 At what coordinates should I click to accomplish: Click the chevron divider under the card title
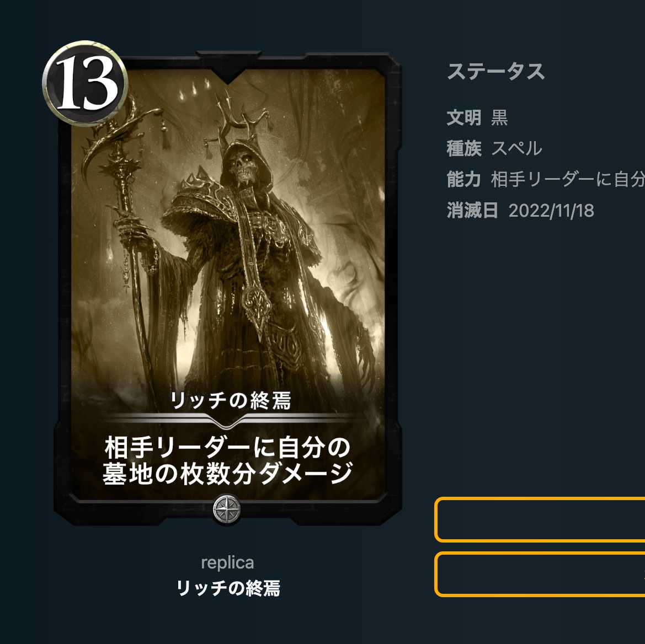pos(227,420)
